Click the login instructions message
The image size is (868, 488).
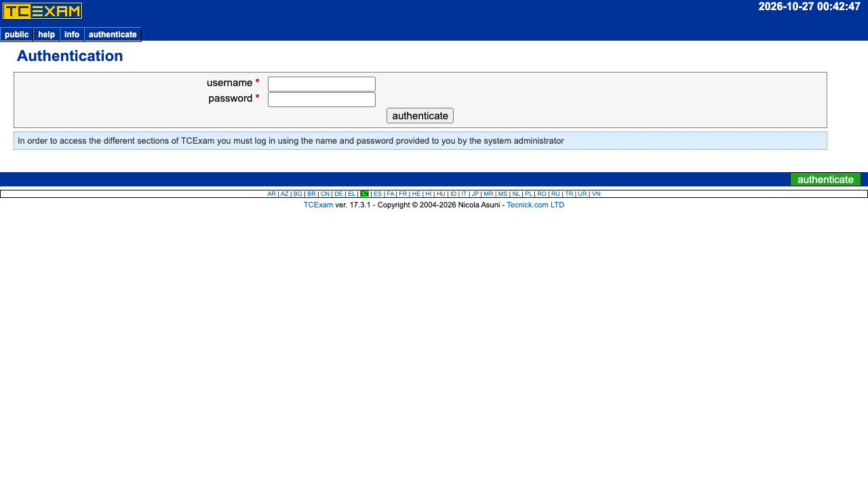point(420,141)
